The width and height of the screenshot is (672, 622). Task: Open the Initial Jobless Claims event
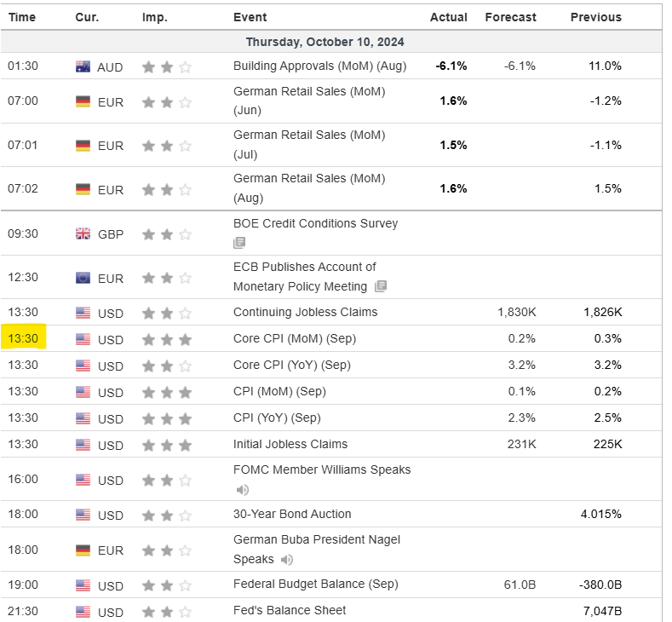point(290,444)
